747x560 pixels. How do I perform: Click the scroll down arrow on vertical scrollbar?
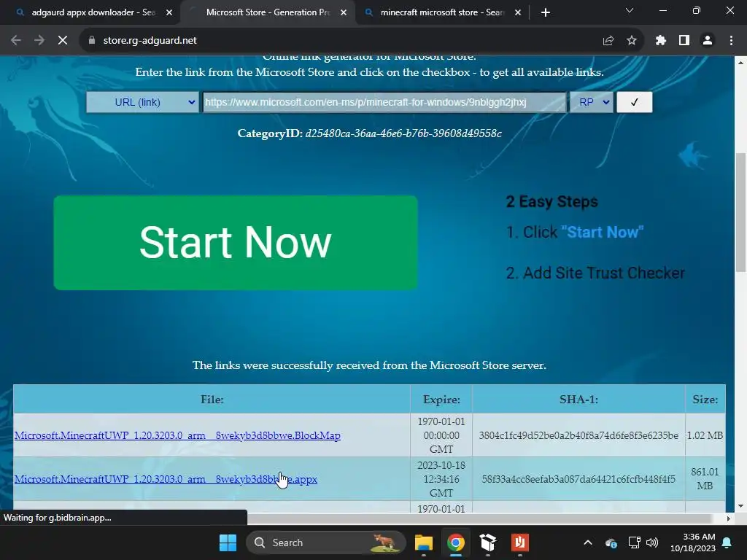pos(741,506)
